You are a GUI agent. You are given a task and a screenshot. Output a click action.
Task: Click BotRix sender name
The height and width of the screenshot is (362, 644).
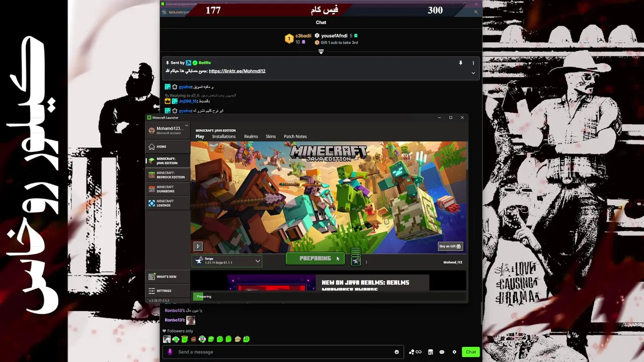[x=204, y=63]
